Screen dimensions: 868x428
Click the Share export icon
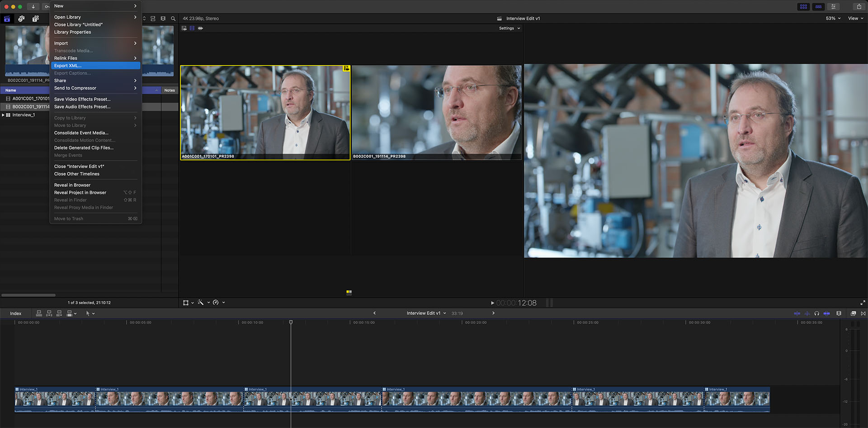click(859, 6)
